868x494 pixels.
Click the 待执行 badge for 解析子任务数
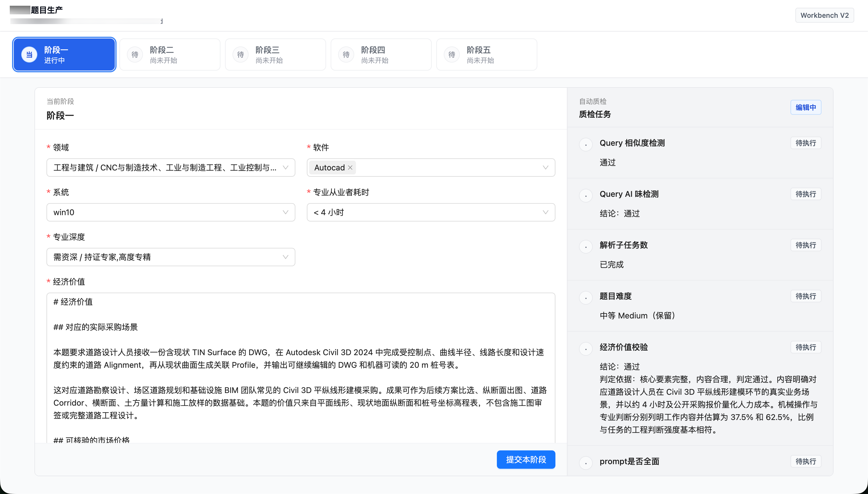tap(805, 245)
